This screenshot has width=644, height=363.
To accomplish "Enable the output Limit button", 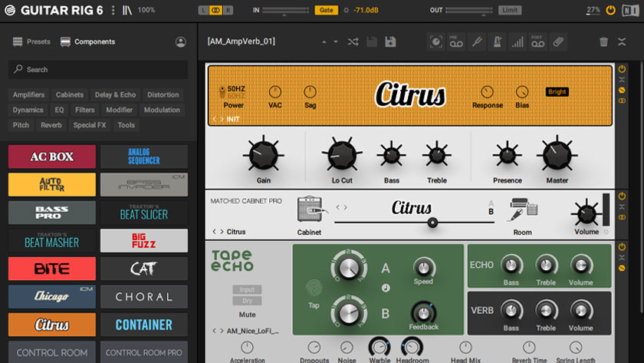I will pyautogui.click(x=510, y=10).
